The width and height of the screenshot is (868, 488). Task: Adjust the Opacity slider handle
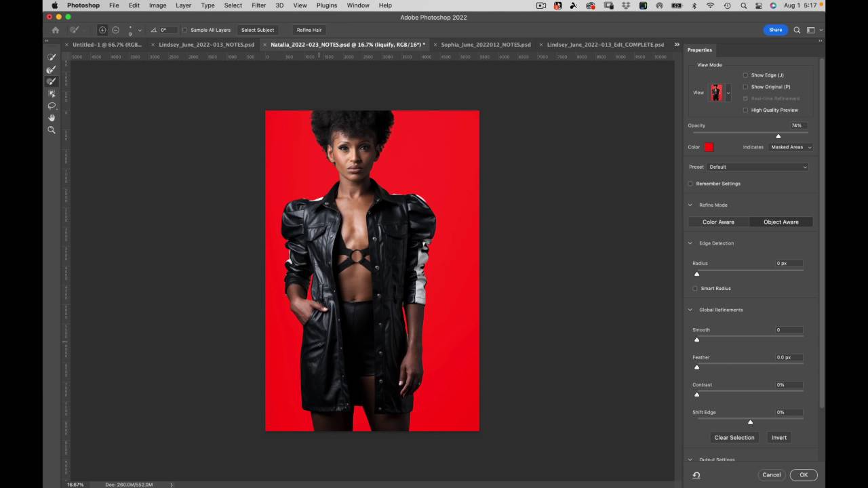click(778, 136)
